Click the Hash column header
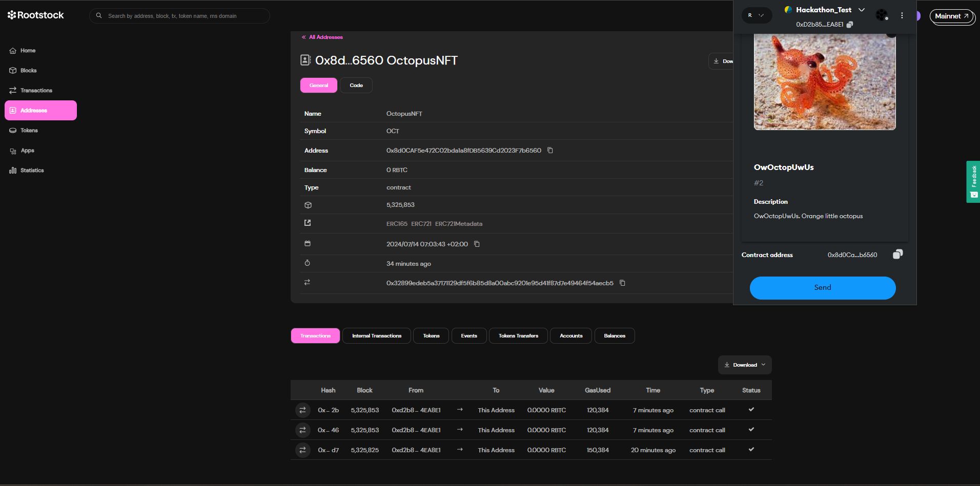The width and height of the screenshot is (980, 486). (328, 390)
